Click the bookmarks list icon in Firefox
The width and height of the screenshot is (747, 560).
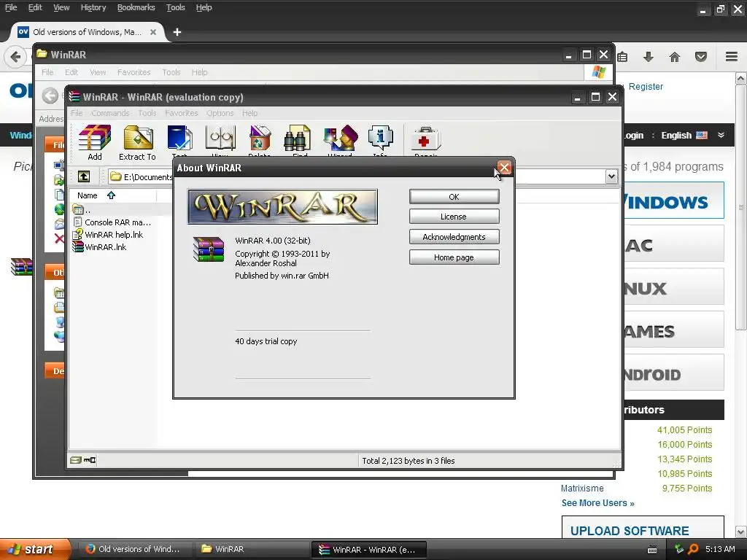(x=622, y=57)
